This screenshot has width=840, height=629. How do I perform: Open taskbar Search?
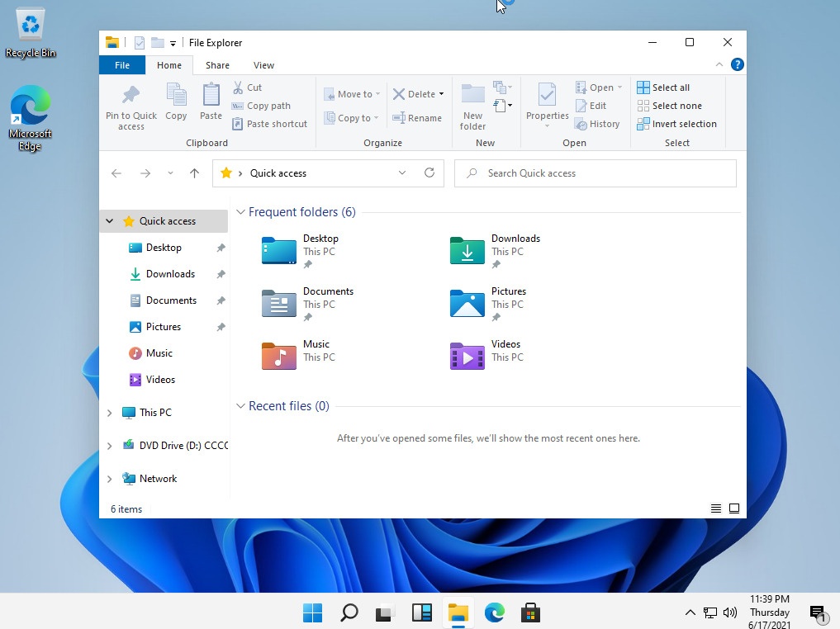click(x=349, y=612)
